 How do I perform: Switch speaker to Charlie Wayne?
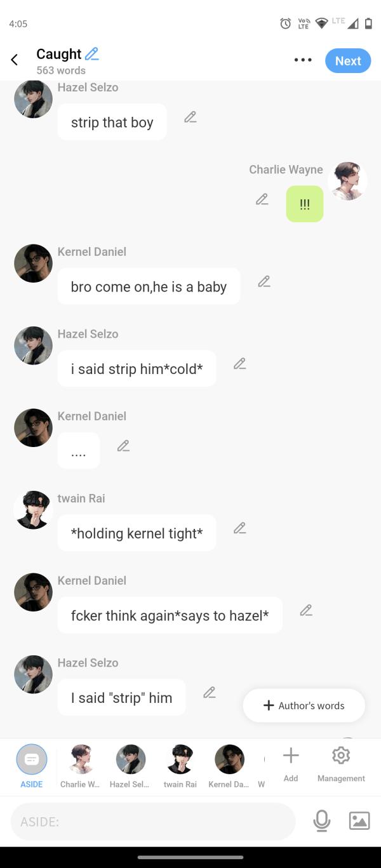81,765
